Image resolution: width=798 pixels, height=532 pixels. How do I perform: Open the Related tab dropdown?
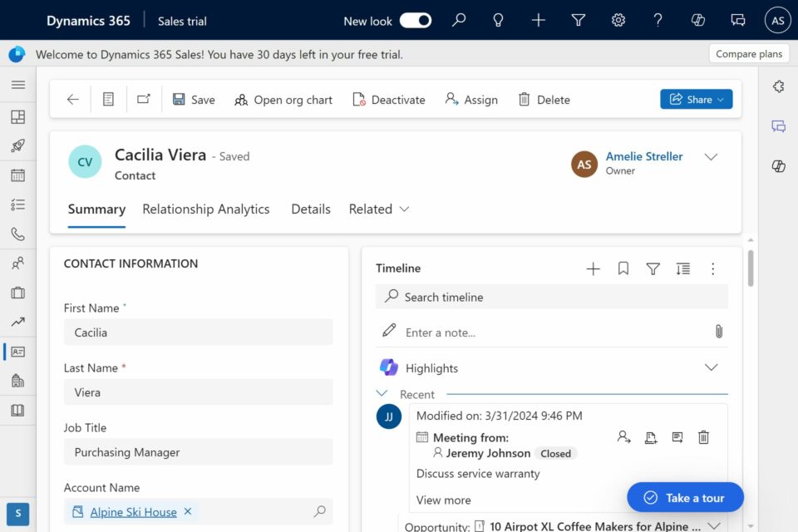click(379, 209)
